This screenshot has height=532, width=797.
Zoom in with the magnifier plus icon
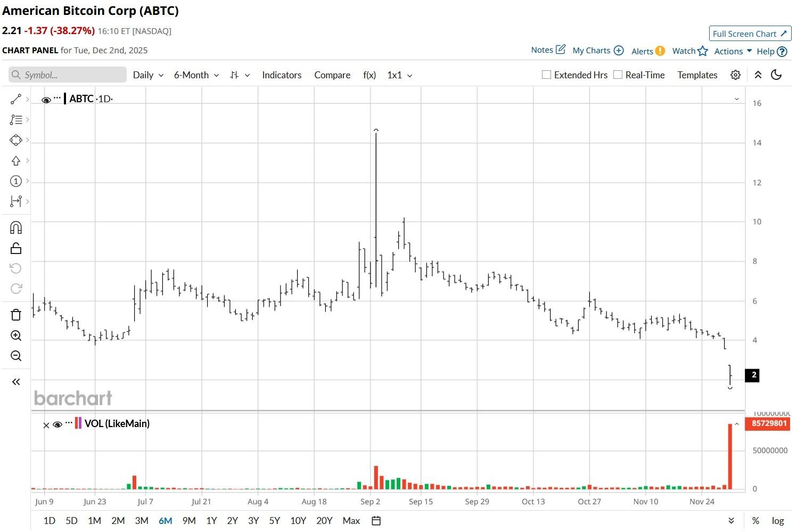[16, 335]
